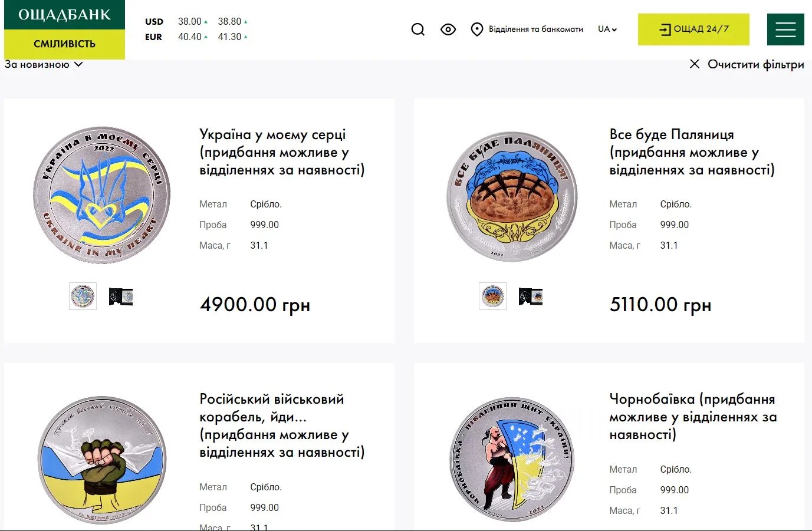Open the 'Російський військовий корабель' coin title
812x531 pixels.
click(x=282, y=426)
